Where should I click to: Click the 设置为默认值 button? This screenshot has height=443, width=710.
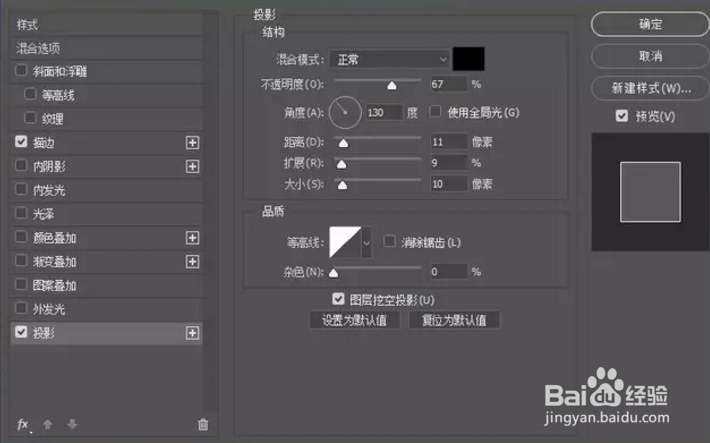(x=355, y=320)
